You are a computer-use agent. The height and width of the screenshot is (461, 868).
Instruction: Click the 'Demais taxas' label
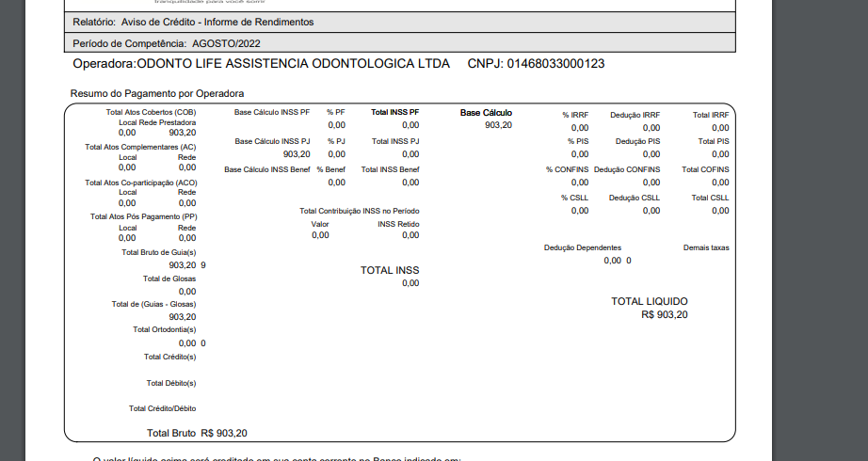[706, 248]
